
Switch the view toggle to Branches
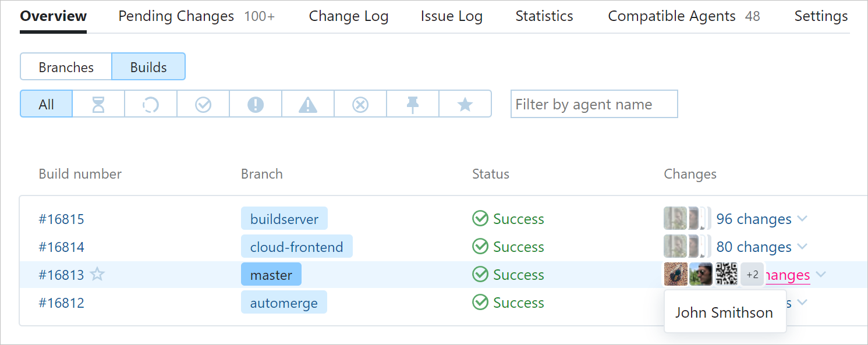coord(66,66)
